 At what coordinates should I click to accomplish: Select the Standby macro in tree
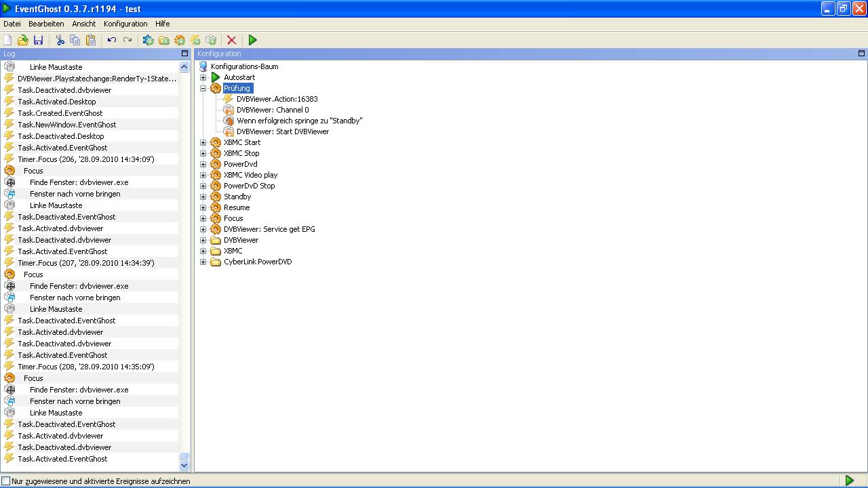click(237, 197)
